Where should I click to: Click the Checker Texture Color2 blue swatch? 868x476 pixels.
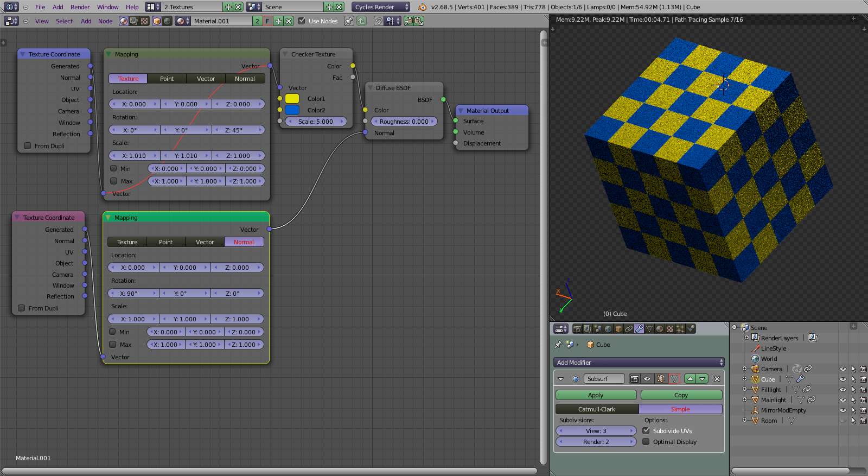[292, 110]
